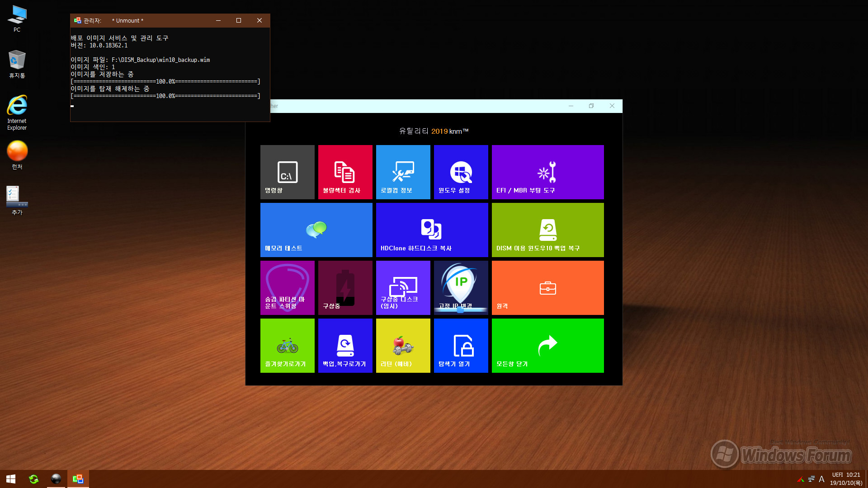Click the IME 'A' language indicator
The image size is (868, 488).
[x=821, y=479]
